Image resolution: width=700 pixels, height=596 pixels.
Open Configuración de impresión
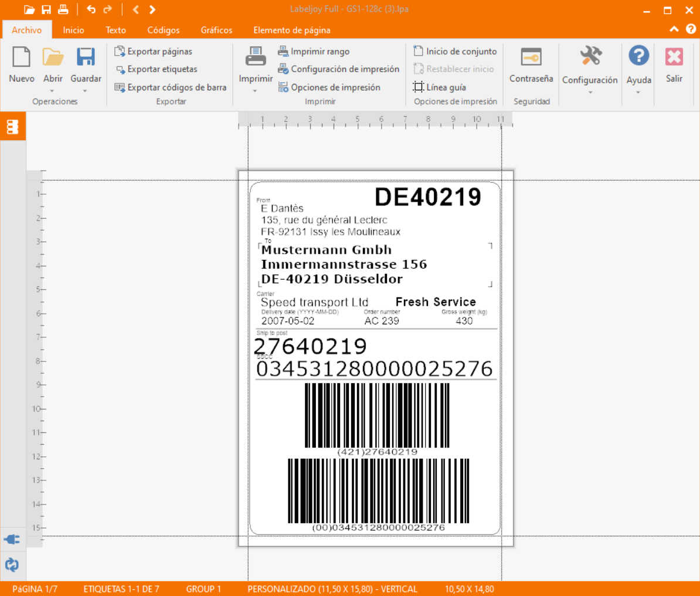tap(339, 69)
